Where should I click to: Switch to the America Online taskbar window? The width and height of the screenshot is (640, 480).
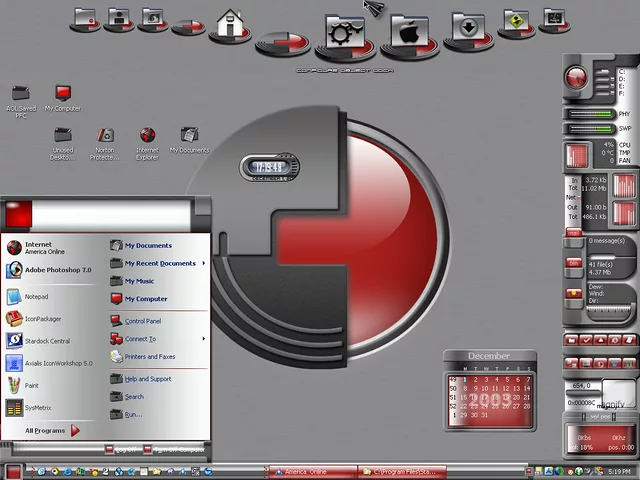(312, 472)
